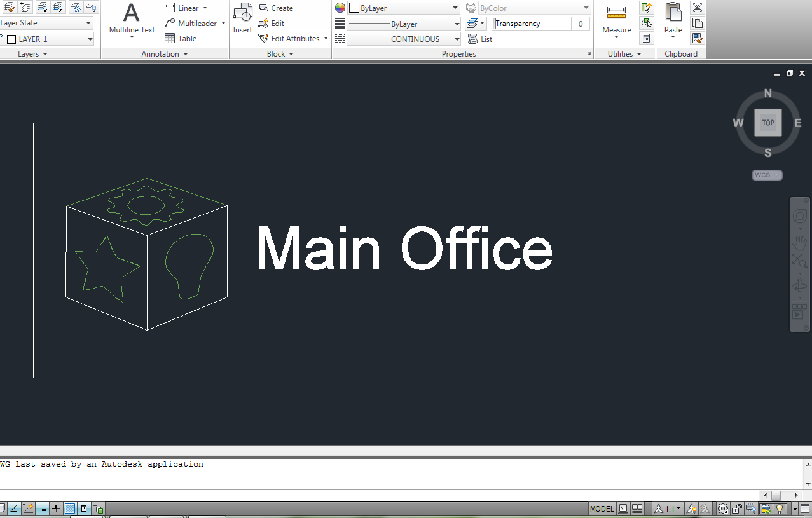Viewport: 812px width, 518px height.
Task: Click S on the ViewCube compass
Action: 768,153
